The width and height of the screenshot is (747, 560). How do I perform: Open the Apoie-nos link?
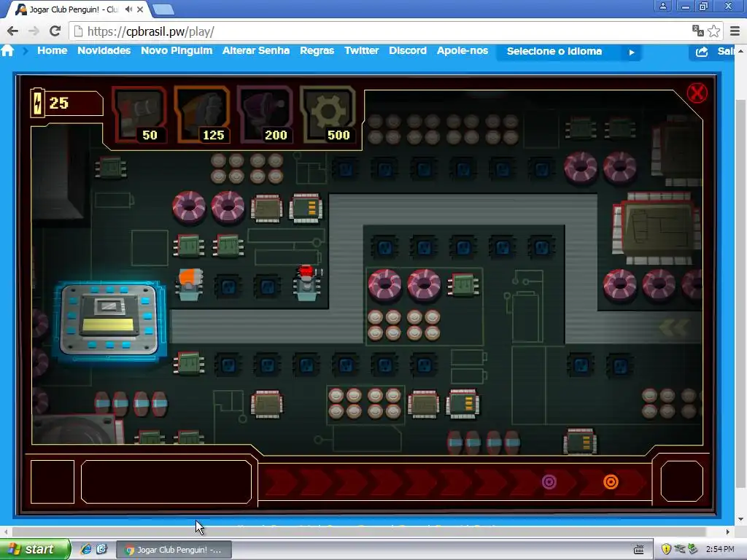pyautogui.click(x=462, y=50)
